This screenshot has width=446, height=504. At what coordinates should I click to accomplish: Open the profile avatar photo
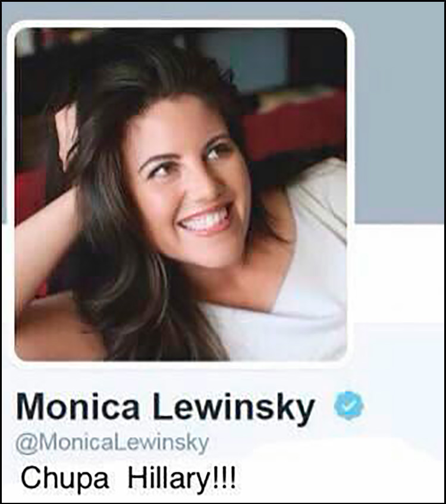(181, 195)
